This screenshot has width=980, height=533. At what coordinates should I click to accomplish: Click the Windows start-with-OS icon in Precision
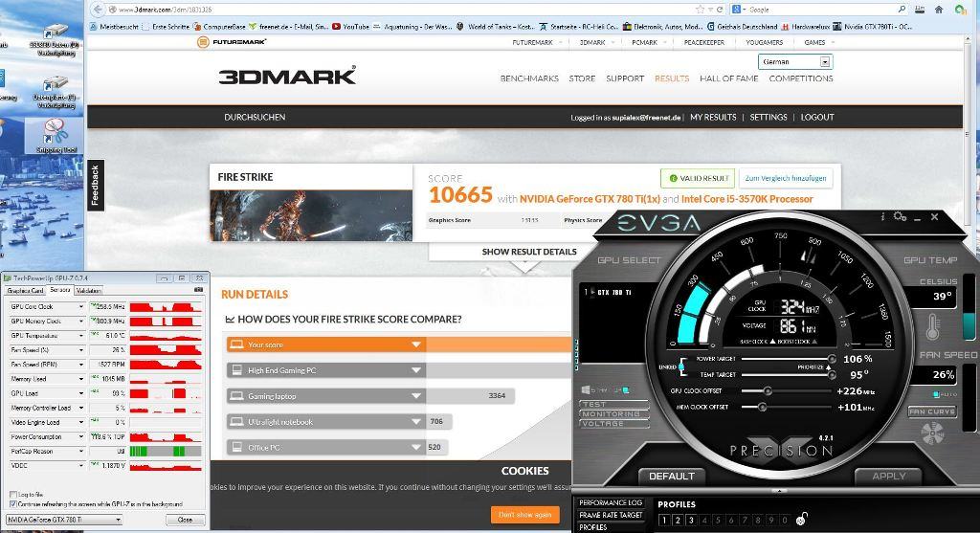[586, 389]
